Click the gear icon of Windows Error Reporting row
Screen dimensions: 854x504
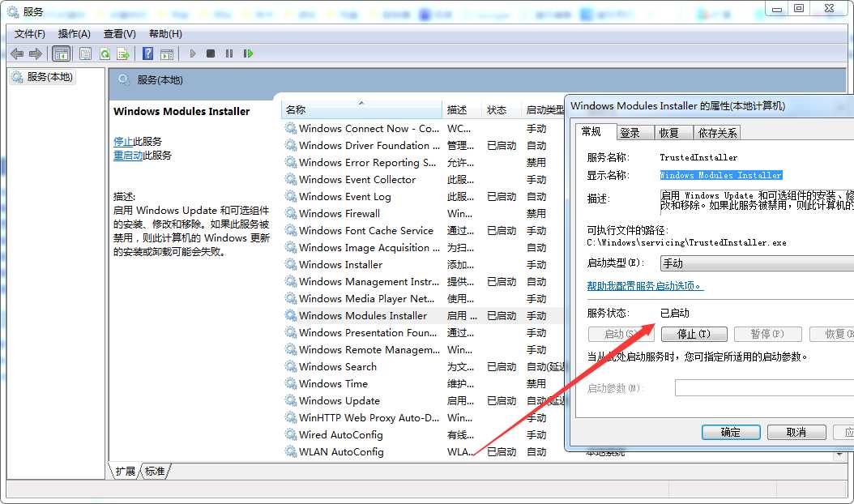(x=291, y=162)
